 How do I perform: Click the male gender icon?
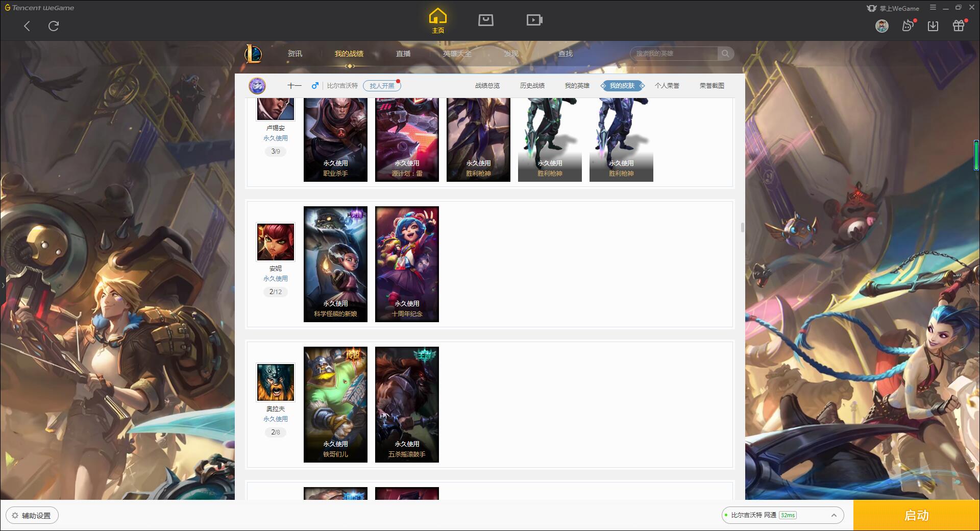[315, 86]
